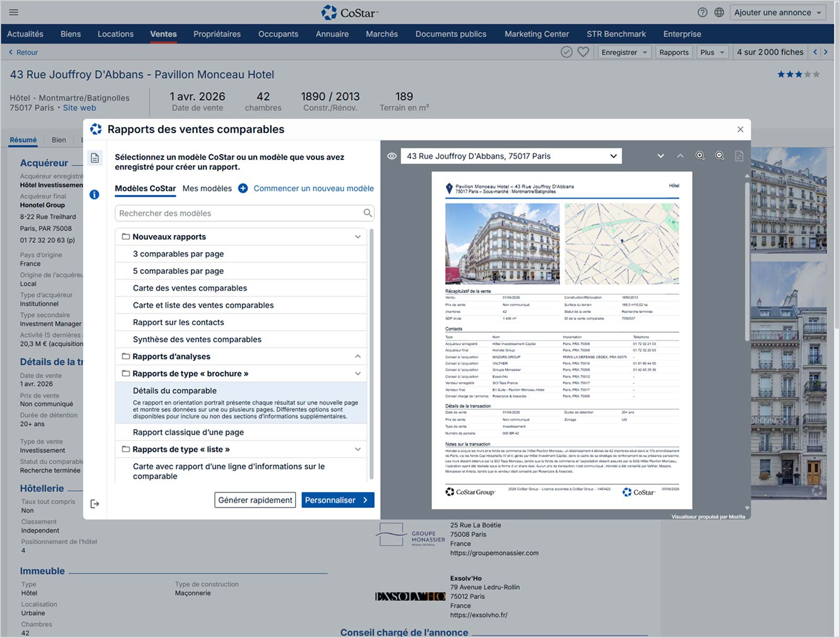Screen dimensions: 840x638
Task: Open the Enregistrer dropdown
Action: tap(624, 52)
